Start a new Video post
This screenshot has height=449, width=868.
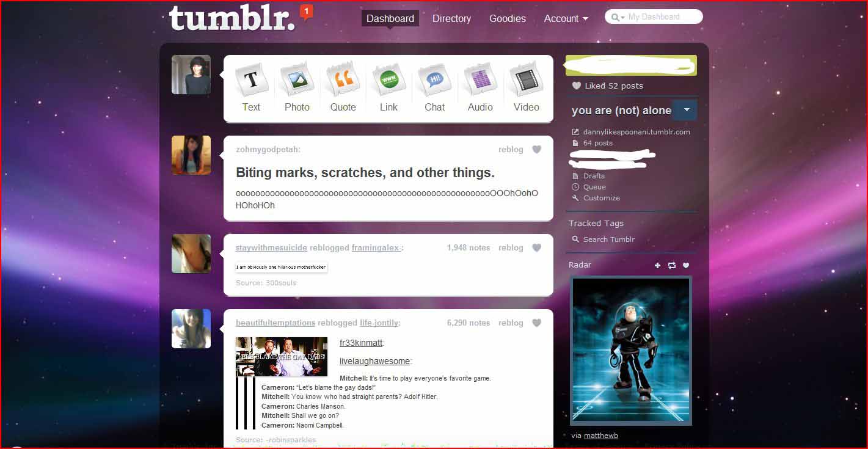coord(526,87)
